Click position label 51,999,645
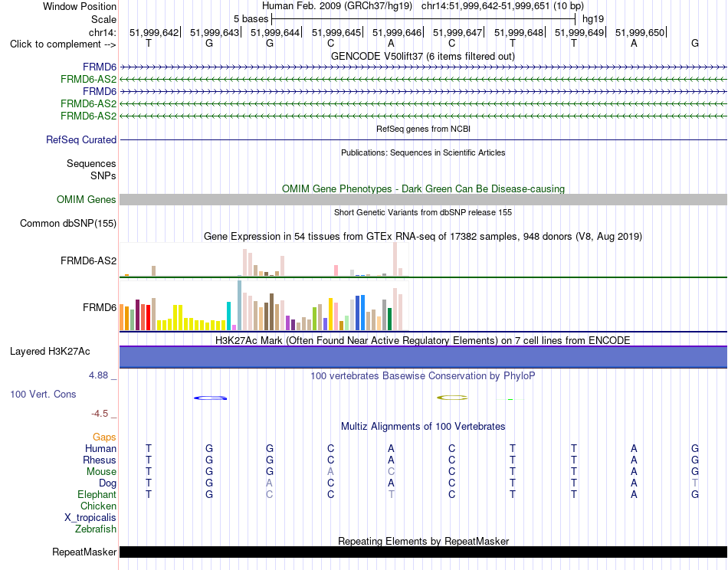The image size is (728, 570). coord(336,32)
